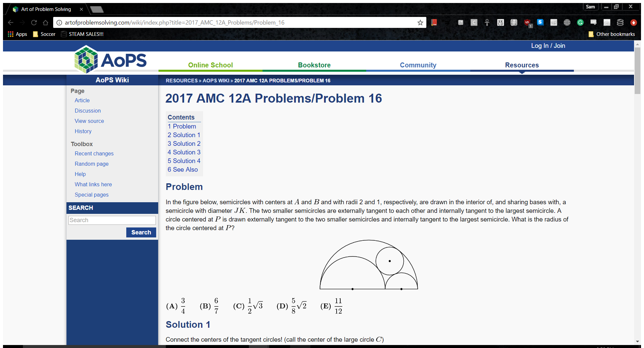Bookmark this page with the star icon
Viewport: 644px width, 348px height.
pos(420,23)
